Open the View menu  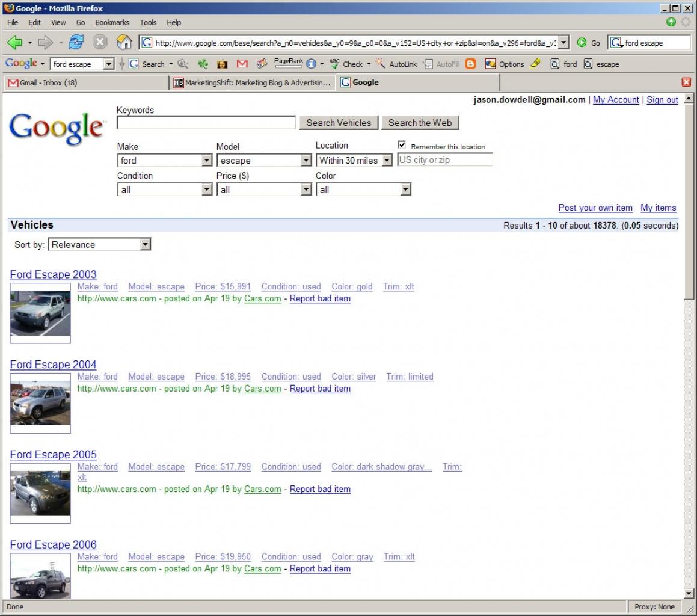(58, 22)
